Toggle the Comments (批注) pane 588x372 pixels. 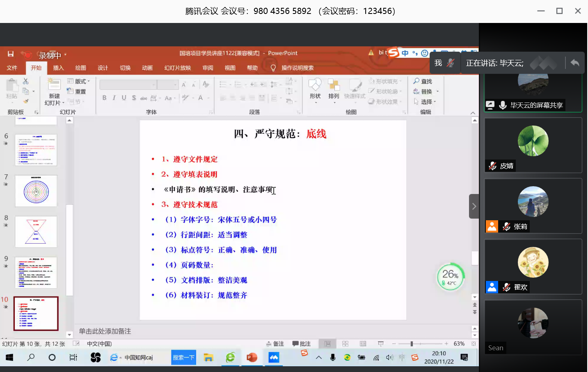coord(302,344)
